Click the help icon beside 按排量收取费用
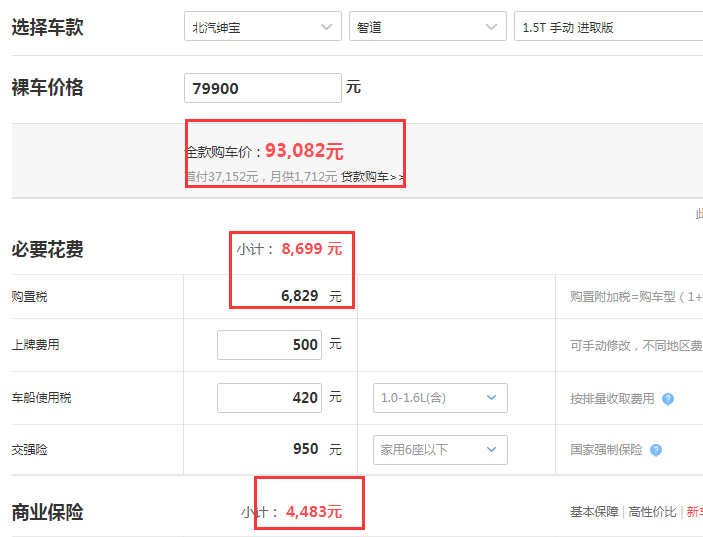Viewport: 703px width, 537px height. (x=668, y=399)
